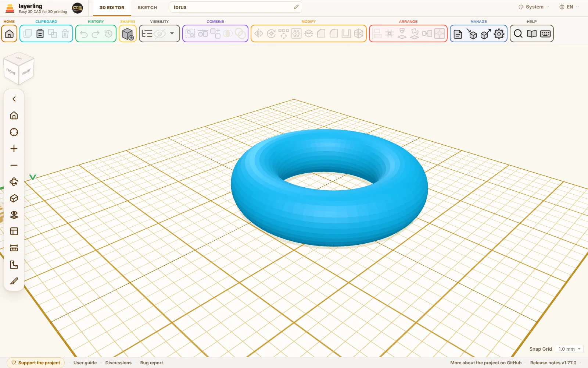This screenshot has height=368, width=588.
Task: Open the object tree list in Visibility
Action: click(147, 33)
